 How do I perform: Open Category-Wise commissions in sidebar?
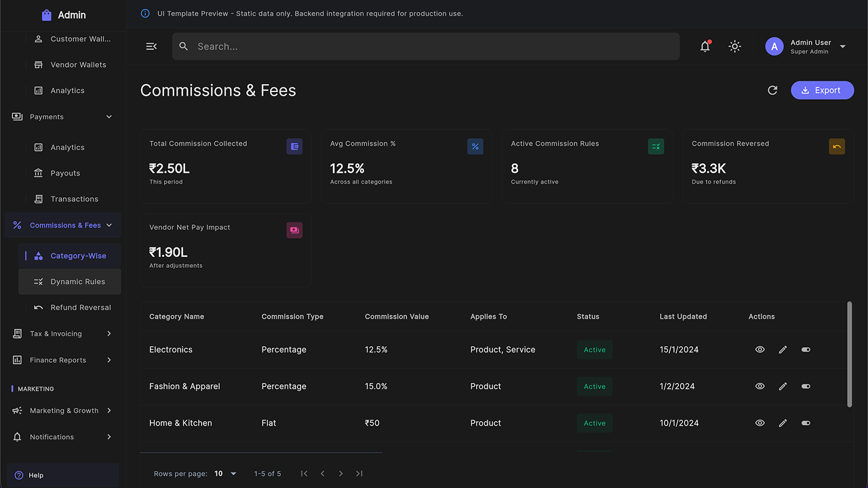pyautogui.click(x=70, y=256)
